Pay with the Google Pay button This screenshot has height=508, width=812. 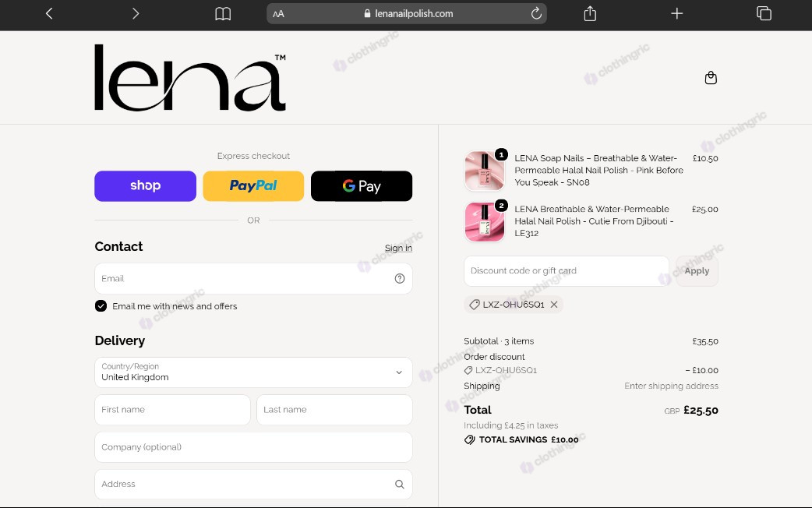pos(362,186)
